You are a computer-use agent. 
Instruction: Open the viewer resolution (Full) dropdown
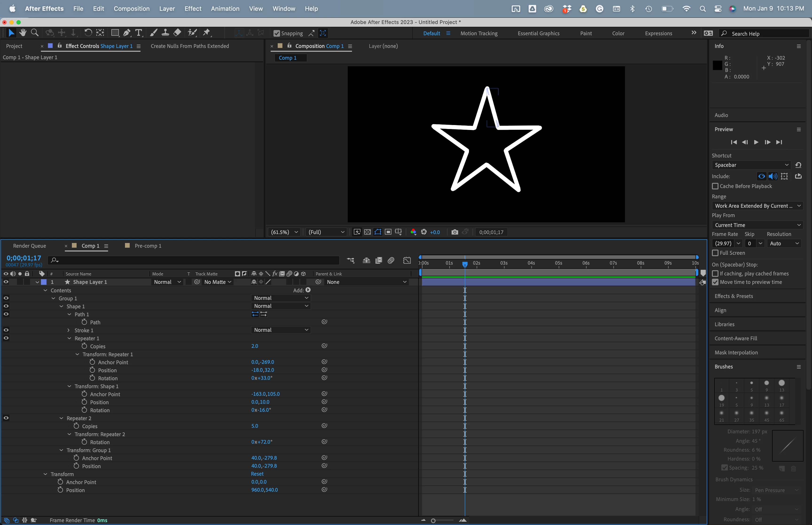point(326,232)
